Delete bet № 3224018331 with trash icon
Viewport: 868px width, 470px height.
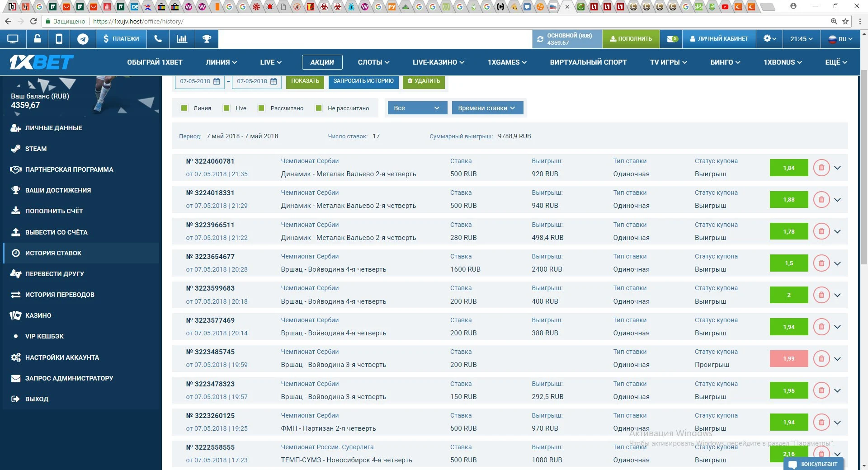[821, 199]
